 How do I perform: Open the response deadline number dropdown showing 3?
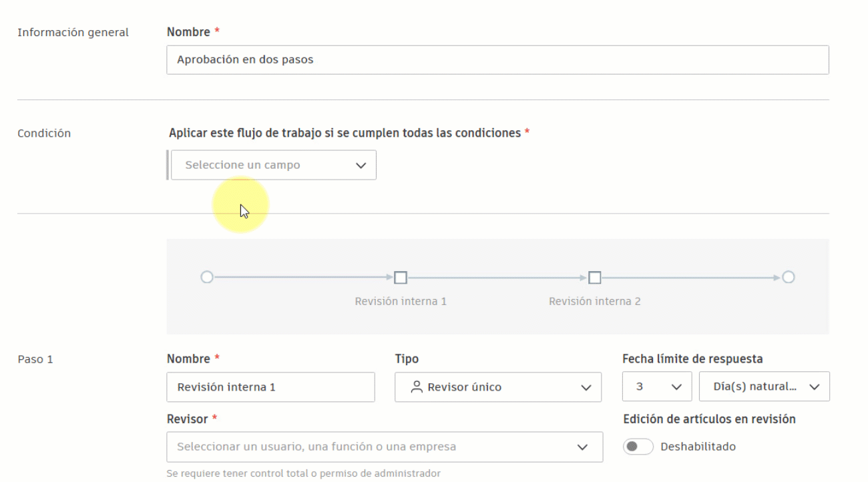coord(657,386)
